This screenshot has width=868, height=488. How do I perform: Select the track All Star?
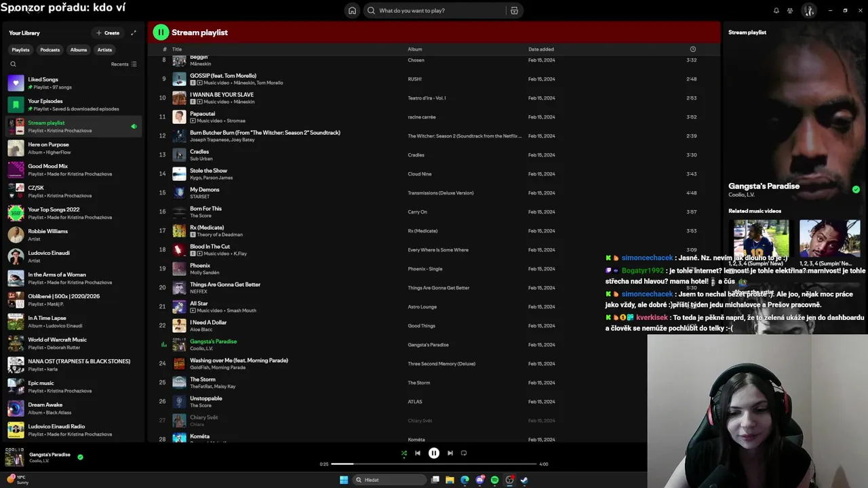pyautogui.click(x=434, y=306)
